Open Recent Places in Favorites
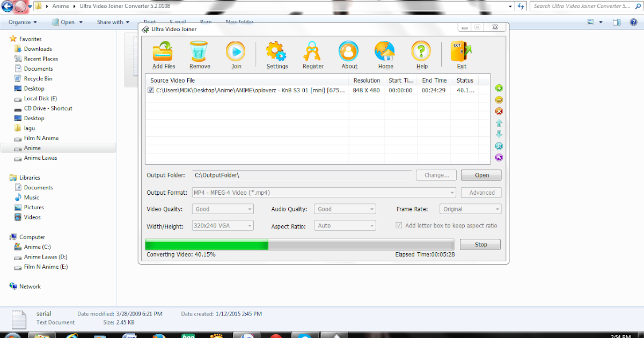 coord(41,59)
